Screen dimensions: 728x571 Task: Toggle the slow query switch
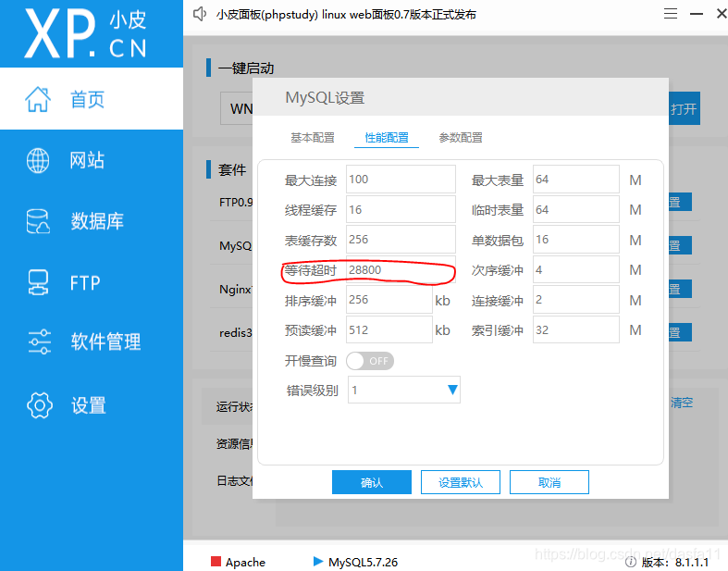pyautogui.click(x=370, y=361)
